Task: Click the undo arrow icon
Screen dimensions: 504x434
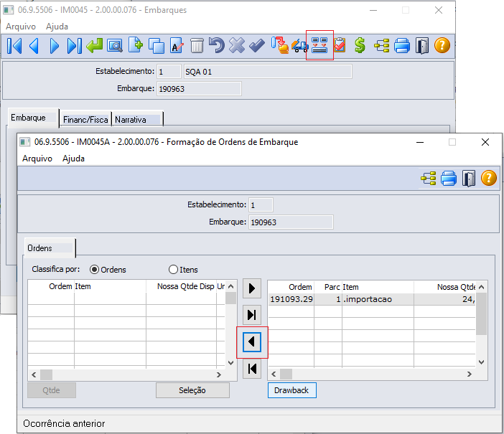Action: (217, 45)
